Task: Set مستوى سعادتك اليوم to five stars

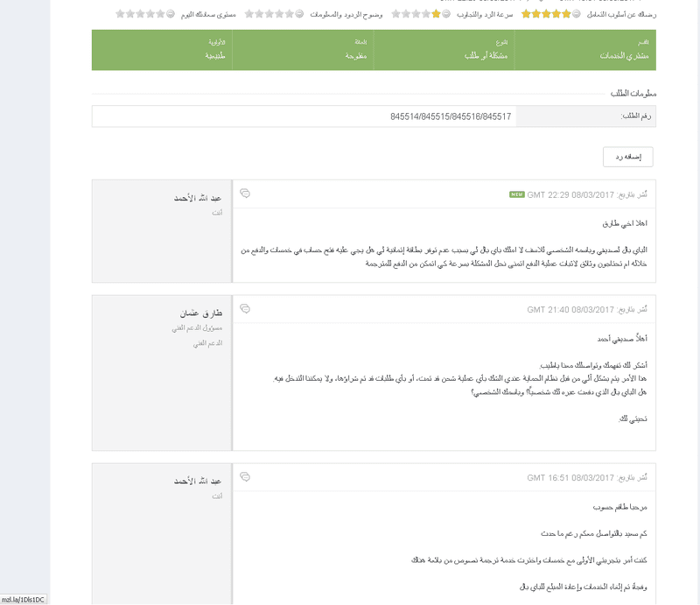Action: [x=120, y=14]
